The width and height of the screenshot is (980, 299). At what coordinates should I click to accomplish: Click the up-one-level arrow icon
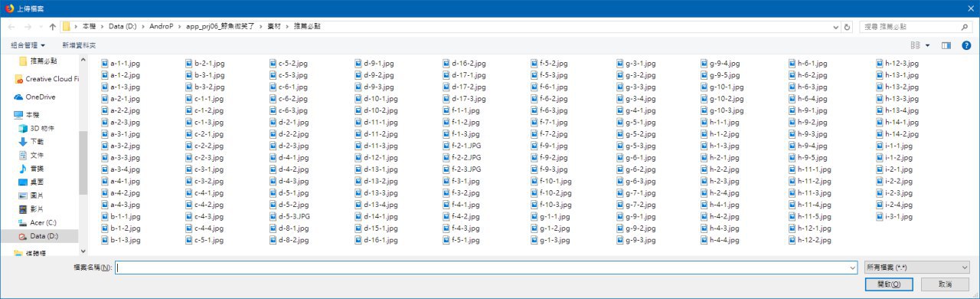(x=52, y=26)
